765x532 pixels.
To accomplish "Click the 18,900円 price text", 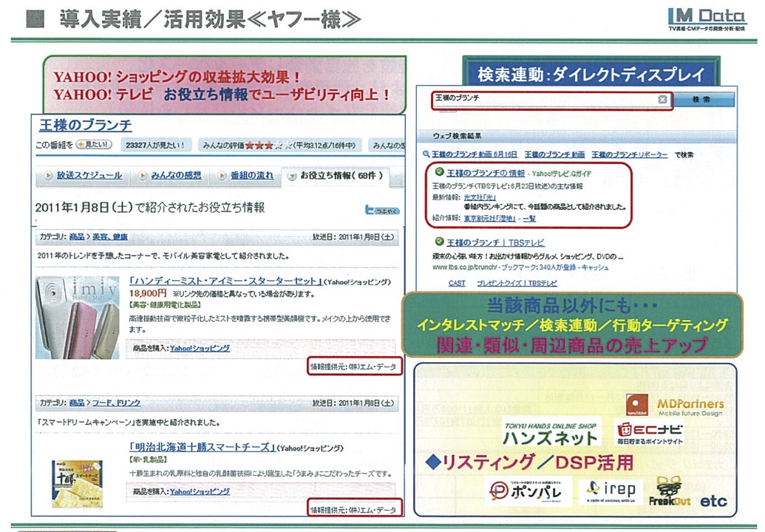I will 149,293.
